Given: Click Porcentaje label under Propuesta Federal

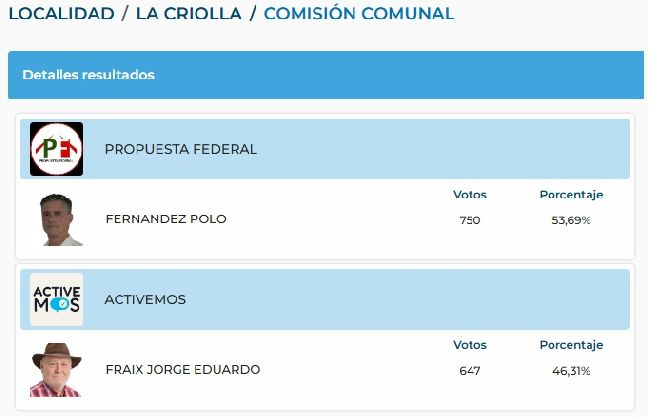Looking at the screenshot, I should coord(571,194).
